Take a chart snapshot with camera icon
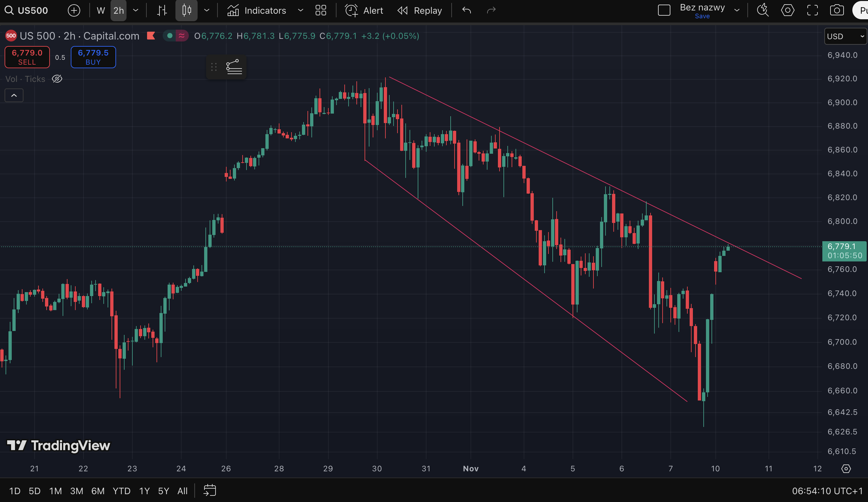The width and height of the screenshot is (868, 502). [837, 10]
